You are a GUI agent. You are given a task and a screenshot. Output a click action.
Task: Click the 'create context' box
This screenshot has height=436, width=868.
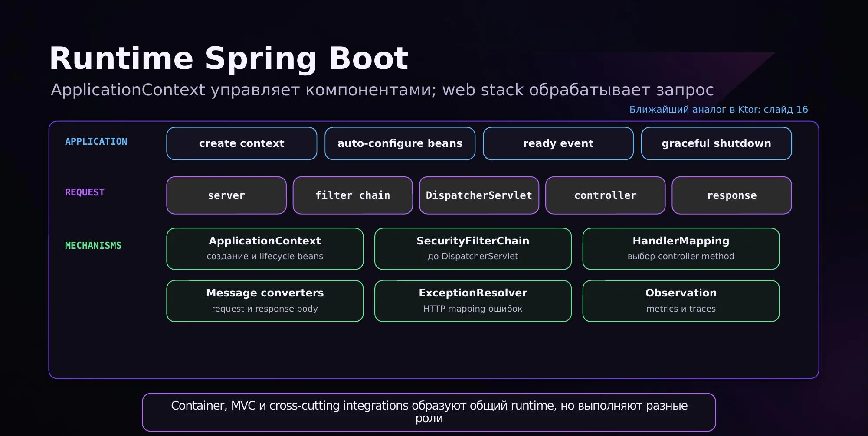pos(242,143)
